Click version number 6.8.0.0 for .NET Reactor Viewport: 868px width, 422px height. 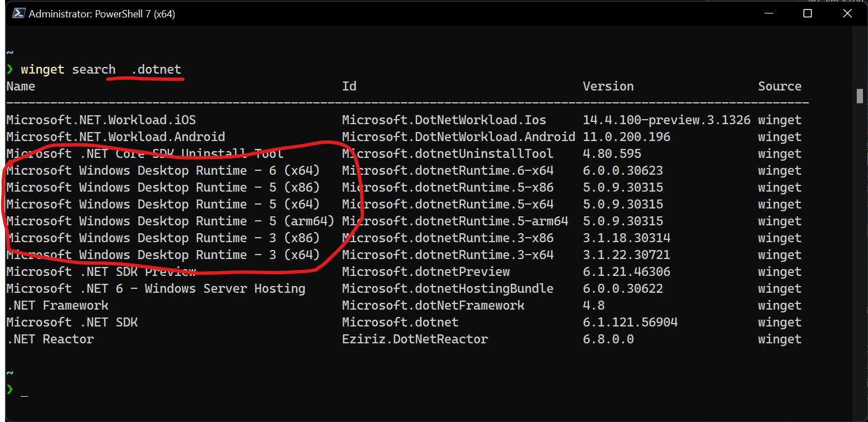(608, 339)
